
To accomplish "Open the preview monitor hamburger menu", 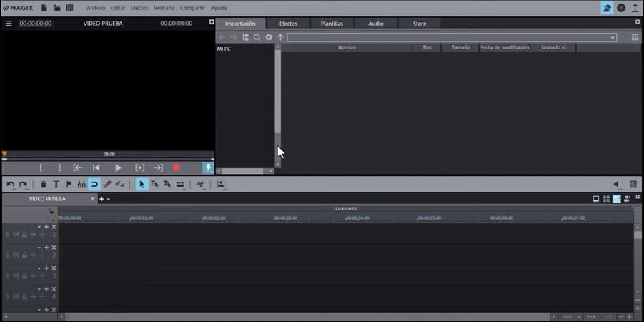I will point(9,24).
